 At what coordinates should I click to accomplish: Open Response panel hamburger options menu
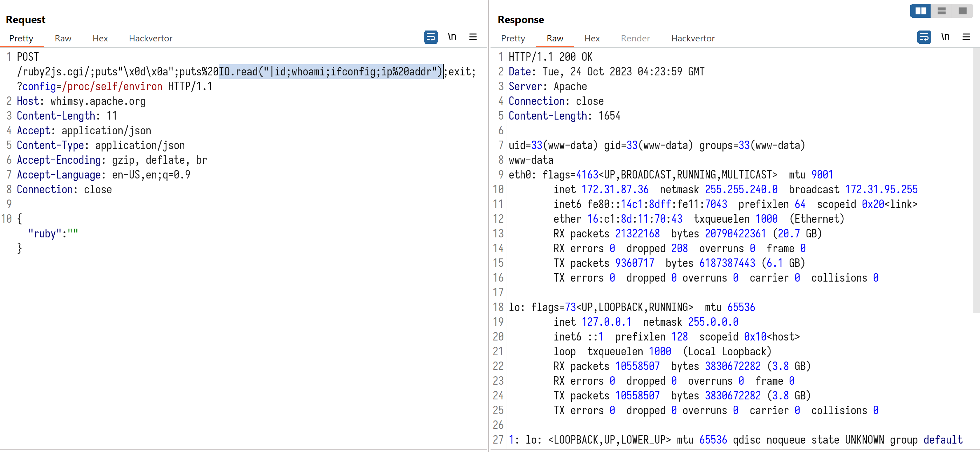pyautogui.click(x=966, y=37)
